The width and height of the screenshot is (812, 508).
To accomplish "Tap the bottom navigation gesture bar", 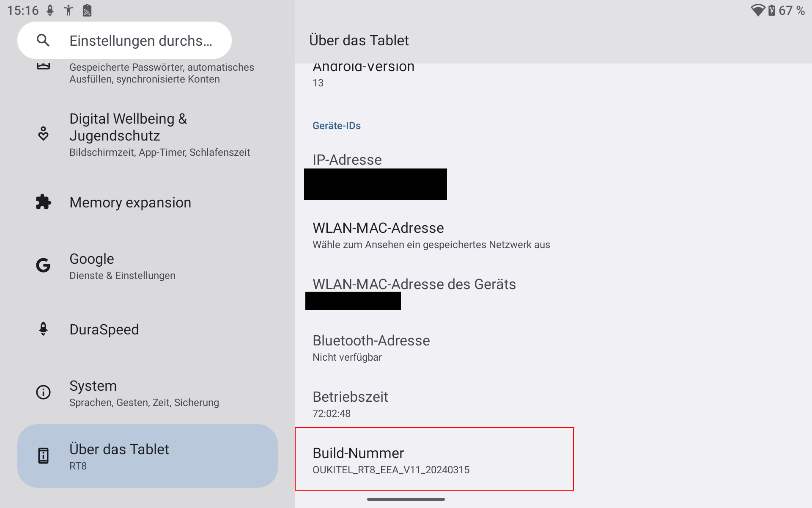I will 406,500.
